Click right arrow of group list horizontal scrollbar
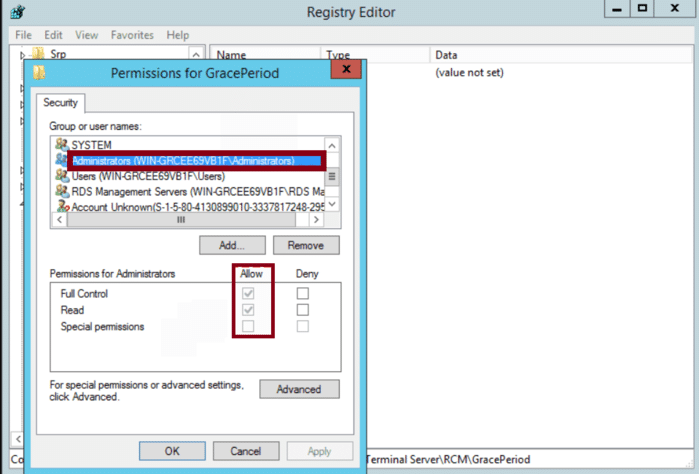 click(316, 219)
